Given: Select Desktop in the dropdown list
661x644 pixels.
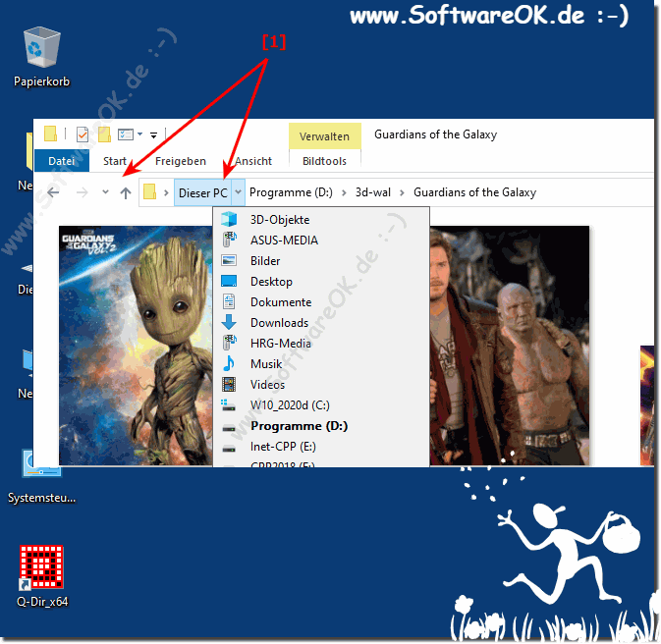Looking at the screenshot, I should click(321, 282).
